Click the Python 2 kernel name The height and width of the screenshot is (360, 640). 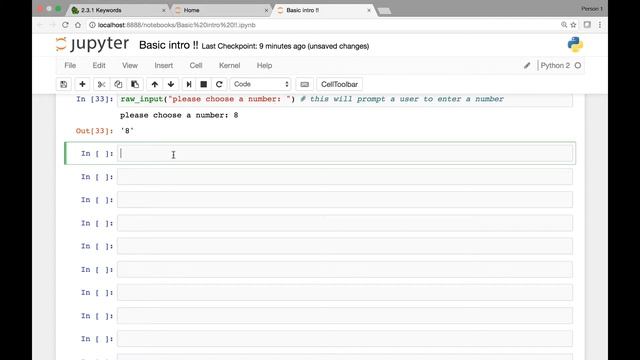point(555,65)
